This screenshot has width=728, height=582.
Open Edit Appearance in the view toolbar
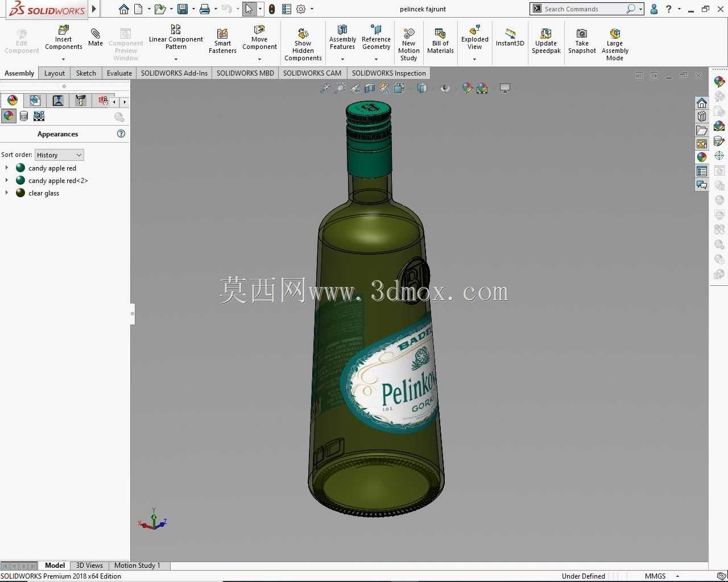click(x=468, y=88)
